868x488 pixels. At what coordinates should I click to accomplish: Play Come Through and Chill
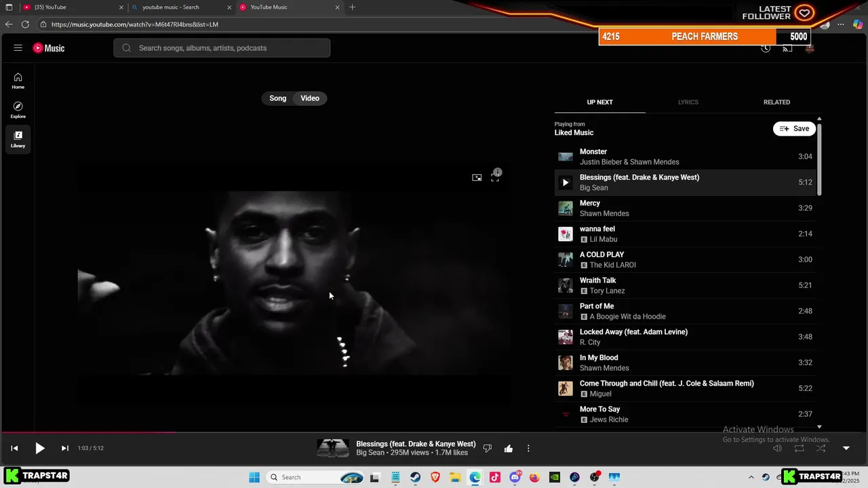click(x=686, y=388)
